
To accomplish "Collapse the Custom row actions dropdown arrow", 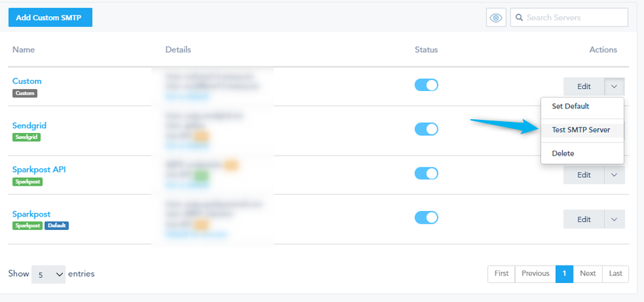I will [x=614, y=86].
